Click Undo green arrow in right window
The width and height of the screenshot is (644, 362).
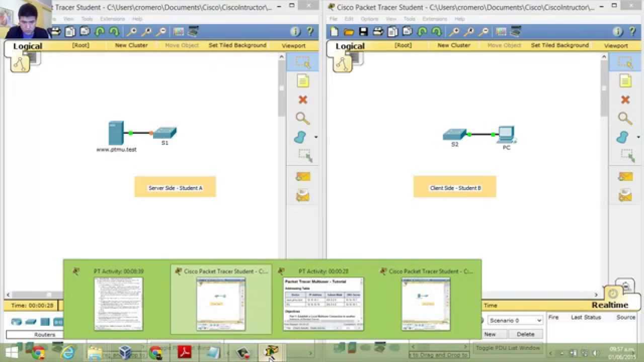pyautogui.click(x=422, y=32)
